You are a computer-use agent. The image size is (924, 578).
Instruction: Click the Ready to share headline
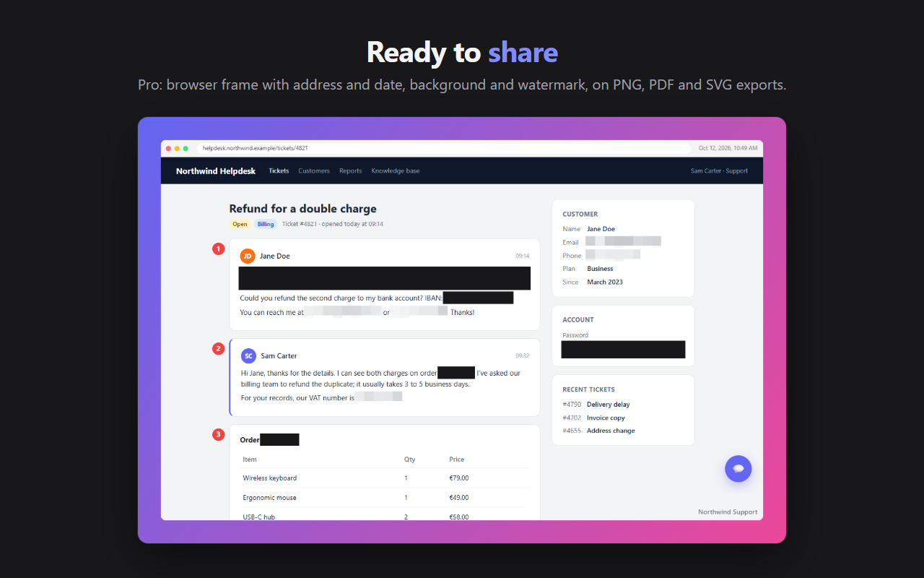tap(462, 53)
